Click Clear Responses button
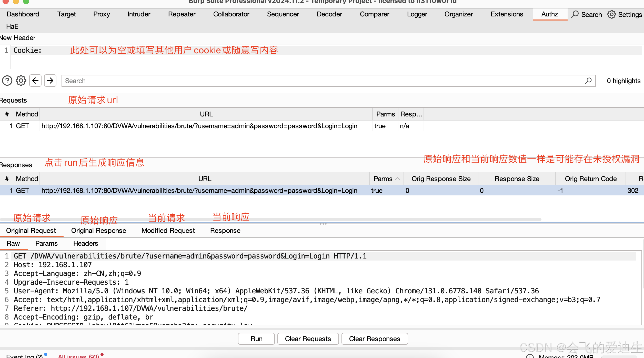 click(x=374, y=339)
